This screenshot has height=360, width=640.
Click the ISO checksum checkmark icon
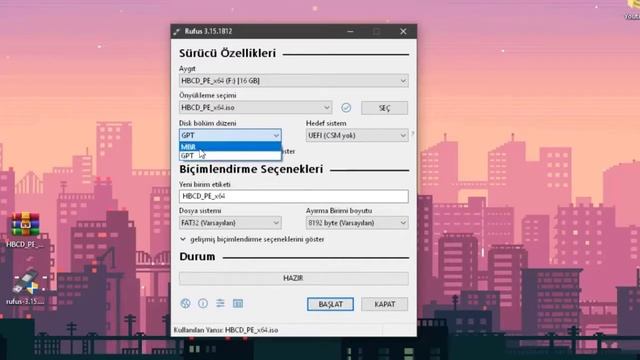pyautogui.click(x=346, y=107)
